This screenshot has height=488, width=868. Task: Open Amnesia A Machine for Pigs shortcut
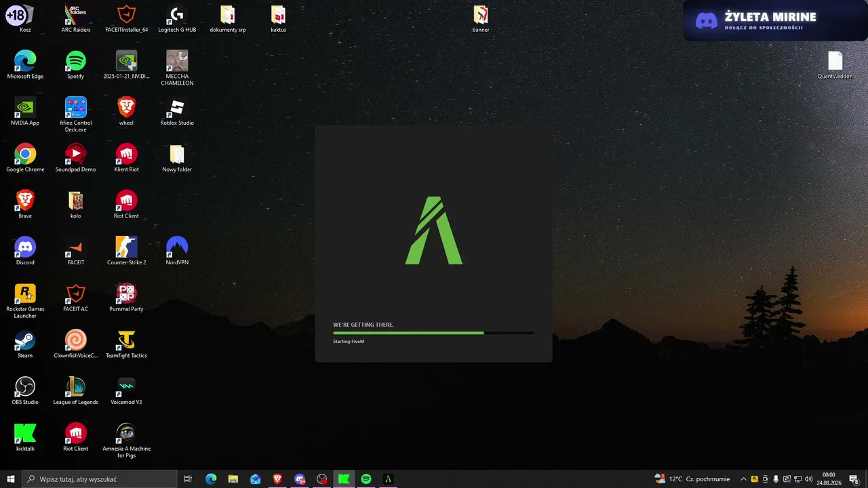127,441
